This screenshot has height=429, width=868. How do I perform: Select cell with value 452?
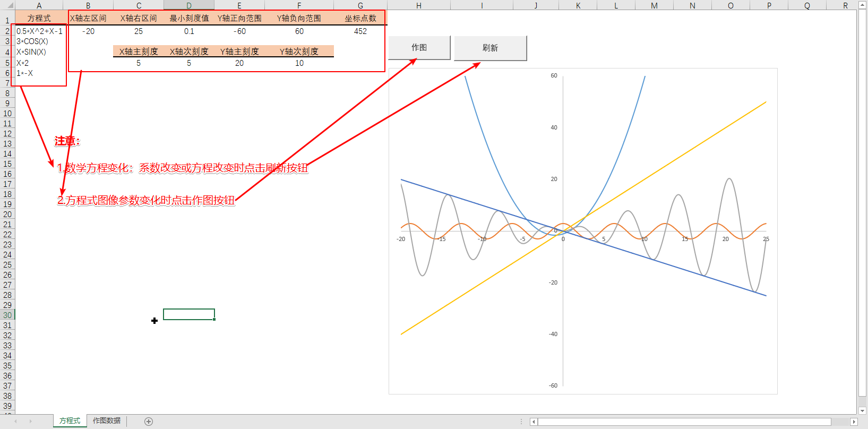tap(360, 31)
